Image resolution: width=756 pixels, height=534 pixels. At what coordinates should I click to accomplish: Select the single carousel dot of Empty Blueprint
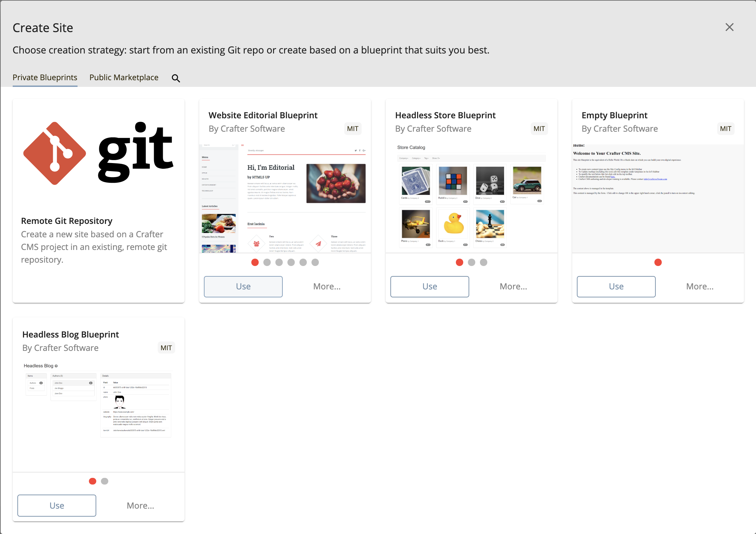tap(658, 262)
